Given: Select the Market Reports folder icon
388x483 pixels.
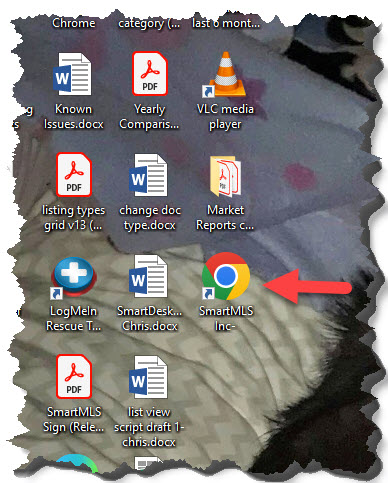Looking at the screenshot, I should [x=226, y=177].
